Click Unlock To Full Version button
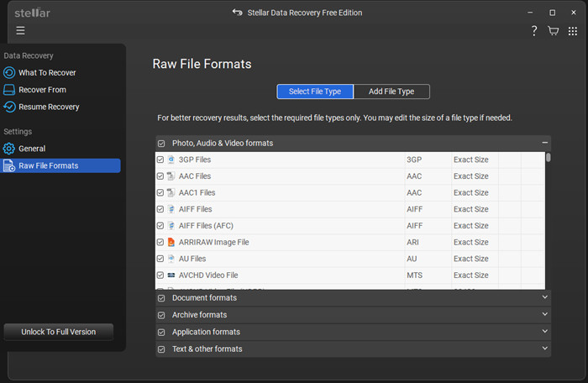The image size is (588, 383). 59,332
